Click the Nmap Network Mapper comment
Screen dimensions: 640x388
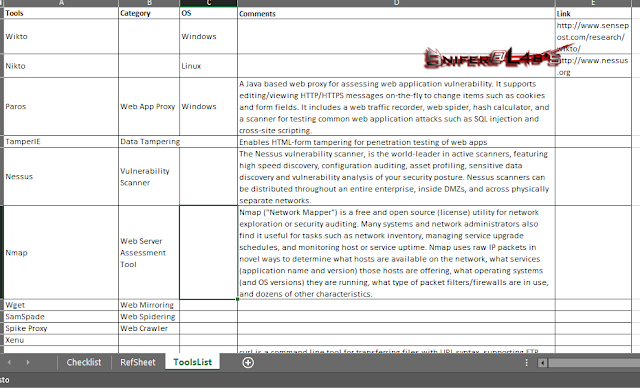click(x=396, y=253)
